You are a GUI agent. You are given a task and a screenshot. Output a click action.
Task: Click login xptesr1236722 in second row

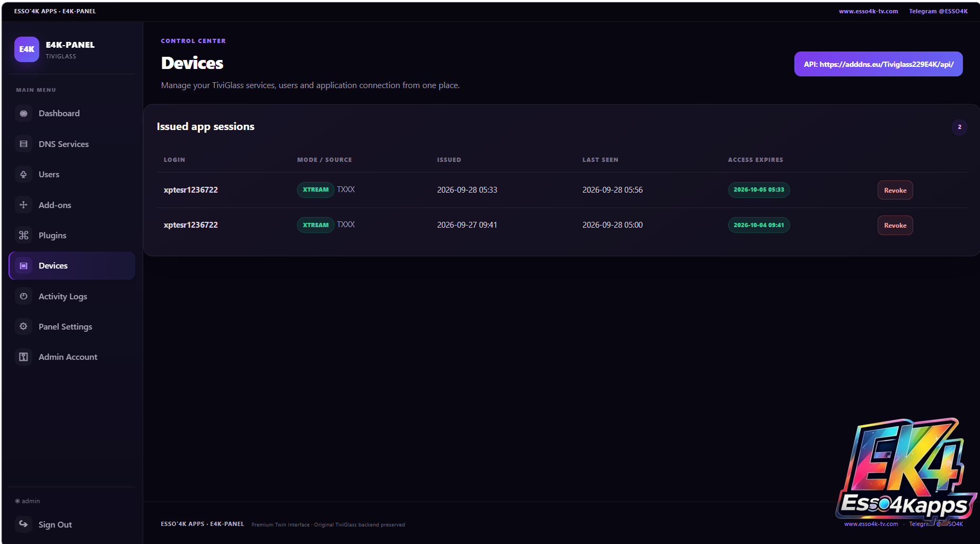pos(191,225)
